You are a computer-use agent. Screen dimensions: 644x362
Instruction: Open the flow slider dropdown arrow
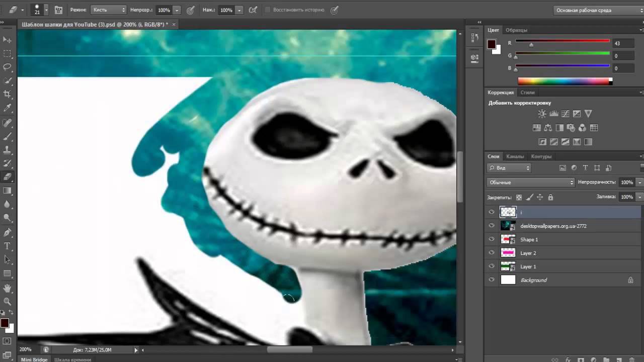tap(239, 10)
